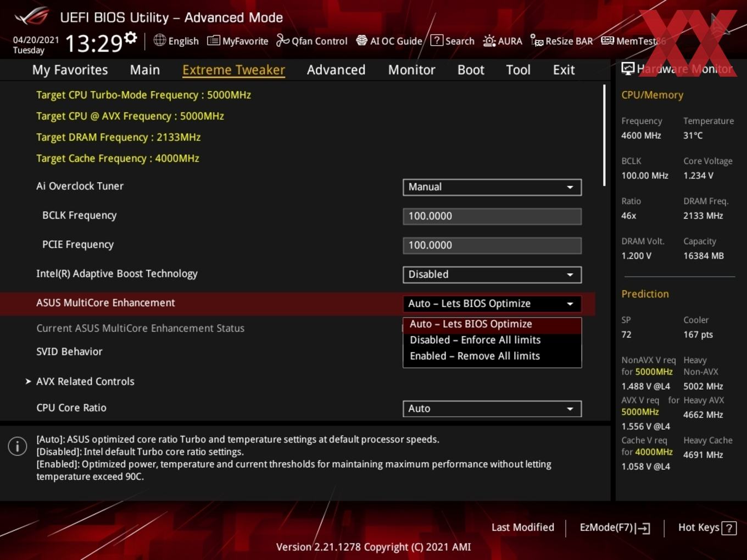Collapse ASUS MultiCore Enhancement dropdown
Screen dimensions: 747x560
point(492,304)
